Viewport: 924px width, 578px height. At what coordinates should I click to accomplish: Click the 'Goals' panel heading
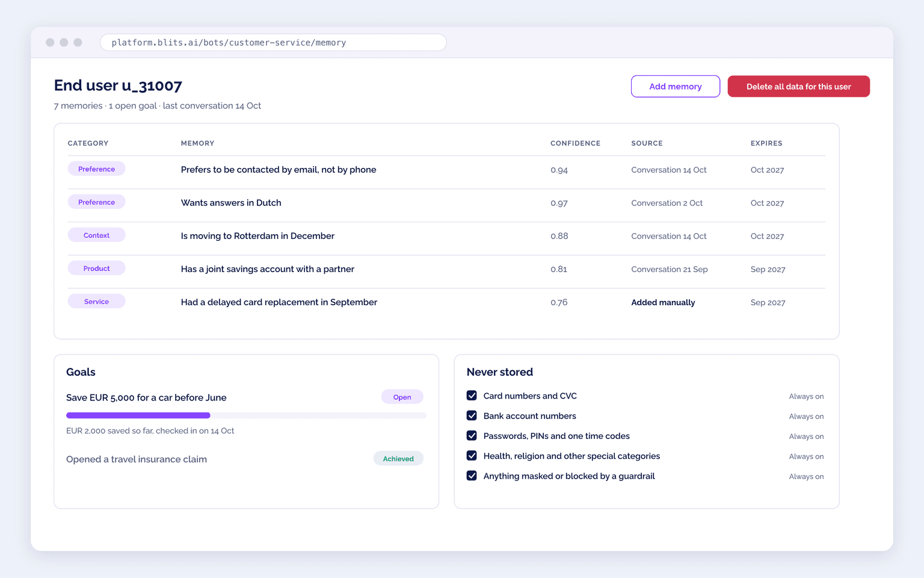pos(81,372)
